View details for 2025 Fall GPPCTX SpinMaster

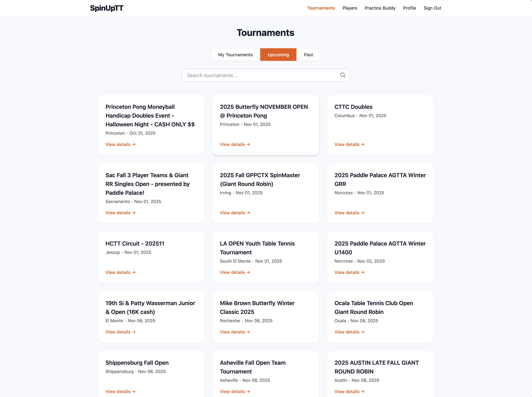click(x=235, y=213)
